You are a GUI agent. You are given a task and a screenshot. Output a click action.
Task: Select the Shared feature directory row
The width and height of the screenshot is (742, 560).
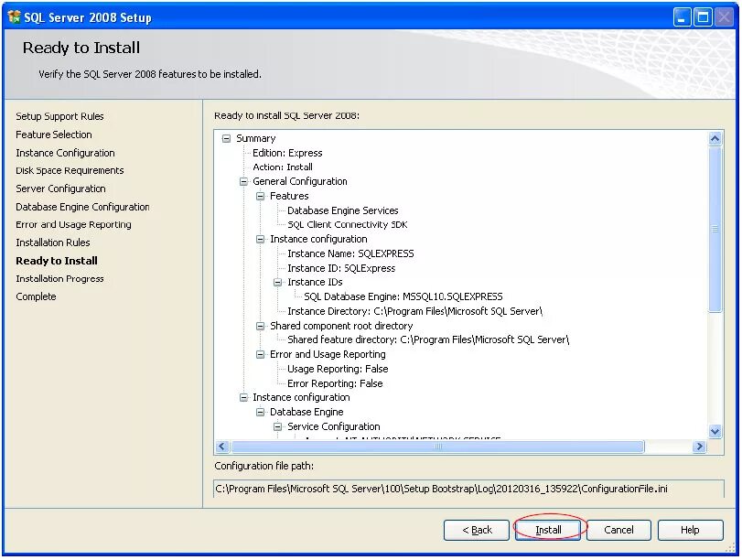(428, 339)
